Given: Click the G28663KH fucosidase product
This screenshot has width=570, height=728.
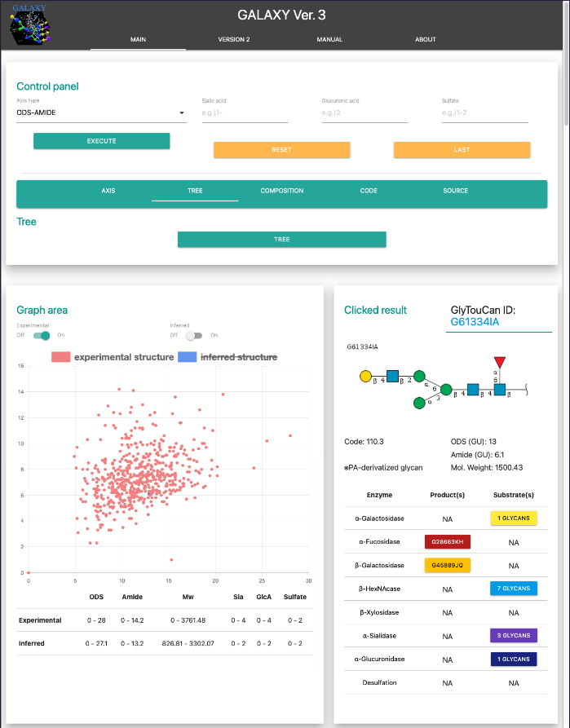Looking at the screenshot, I should coord(448,541).
